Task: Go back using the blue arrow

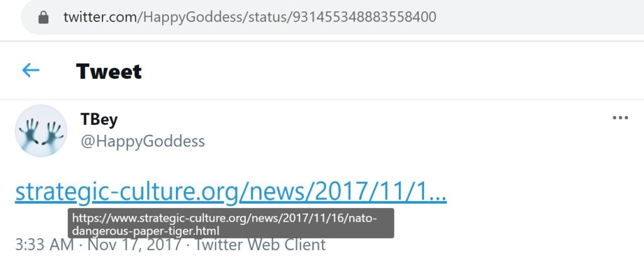Action: [31, 71]
